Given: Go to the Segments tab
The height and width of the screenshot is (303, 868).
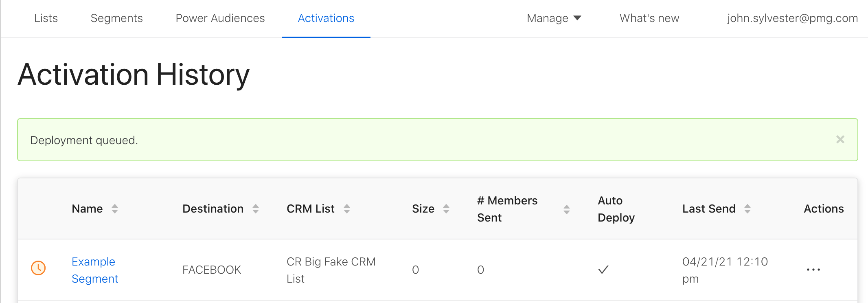Looking at the screenshot, I should (116, 18).
